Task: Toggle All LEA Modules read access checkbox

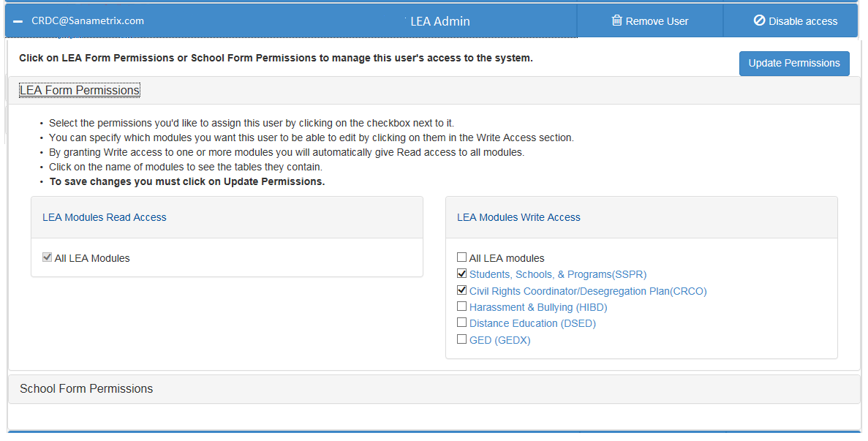Action: [x=48, y=257]
